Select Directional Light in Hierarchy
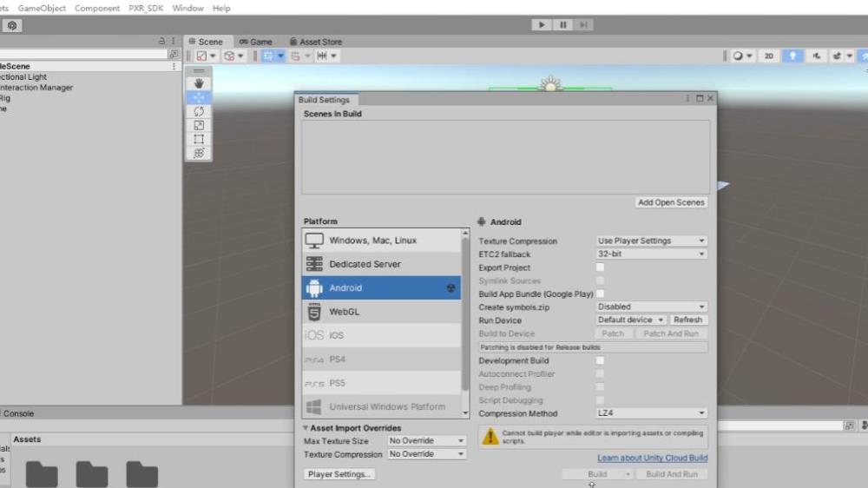This screenshot has width=868, height=488. click(23, 77)
